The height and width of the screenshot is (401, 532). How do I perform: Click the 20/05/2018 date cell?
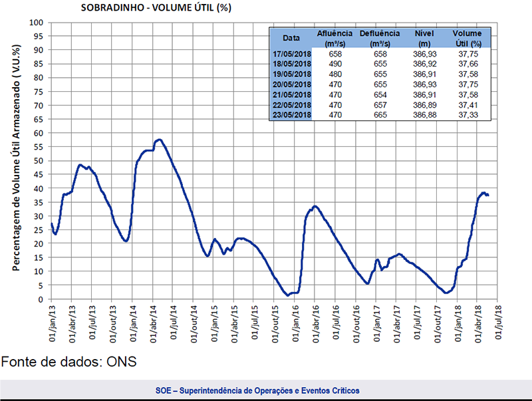pos(291,84)
